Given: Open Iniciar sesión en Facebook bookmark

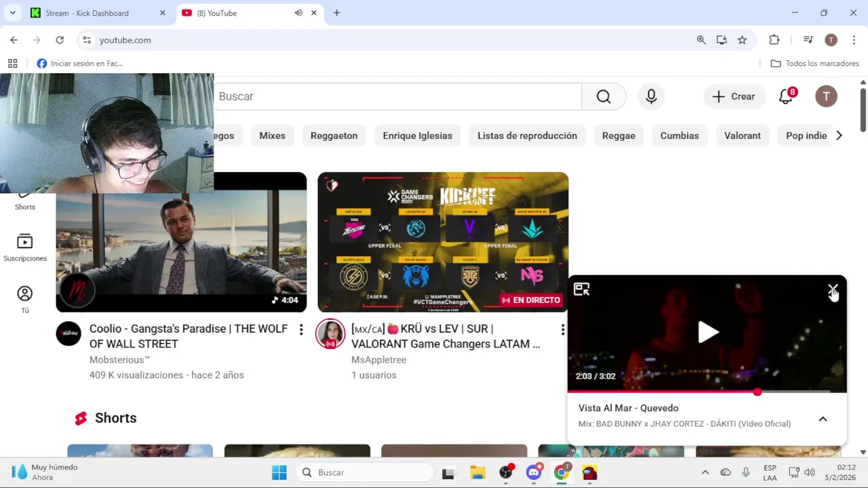Looking at the screenshot, I should point(80,63).
